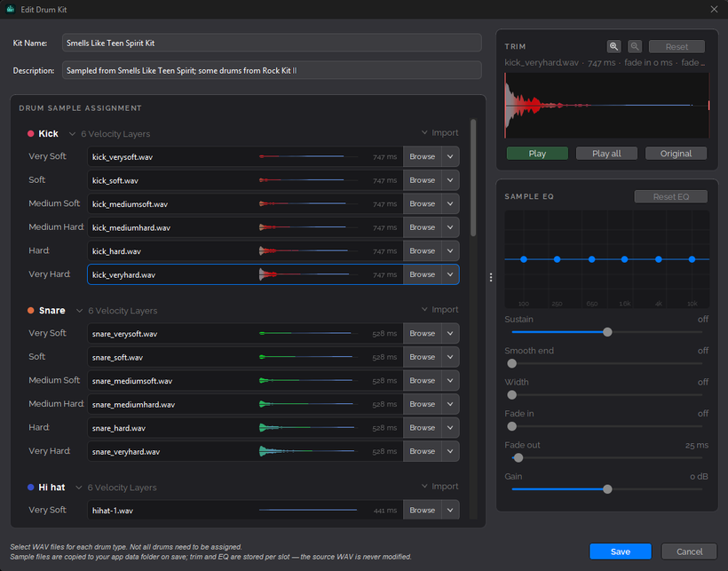
Task: Open dropdown arrow for kick_verysoft.wav
Action: [x=450, y=157]
